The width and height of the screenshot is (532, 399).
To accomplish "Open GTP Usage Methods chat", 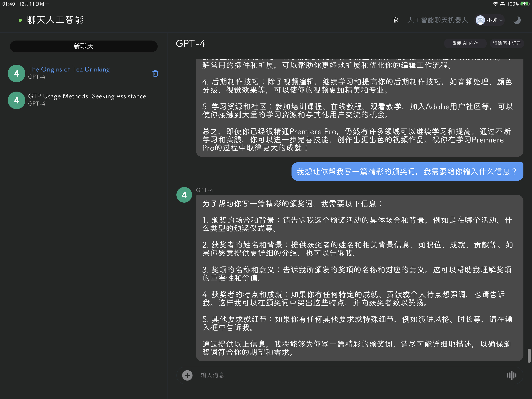I will click(87, 96).
